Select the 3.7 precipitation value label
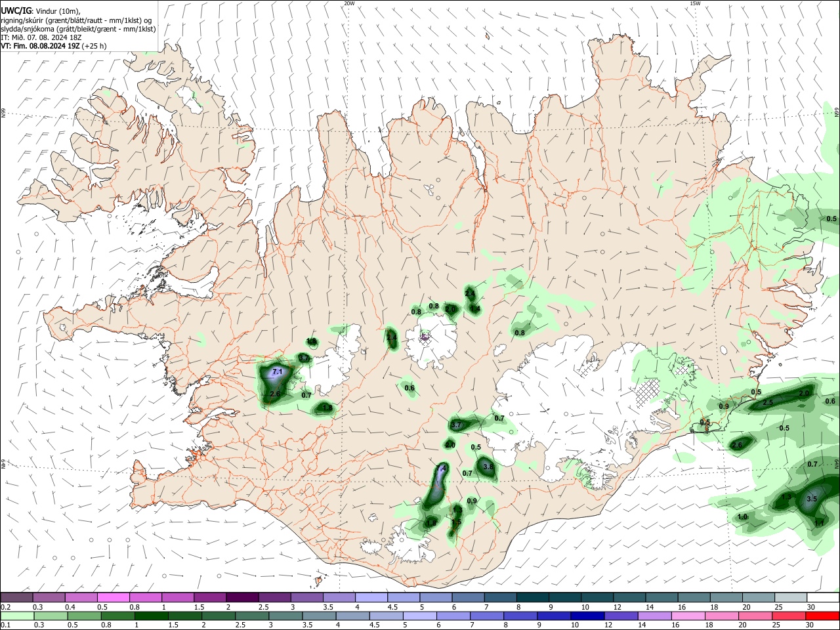 pos(457,425)
